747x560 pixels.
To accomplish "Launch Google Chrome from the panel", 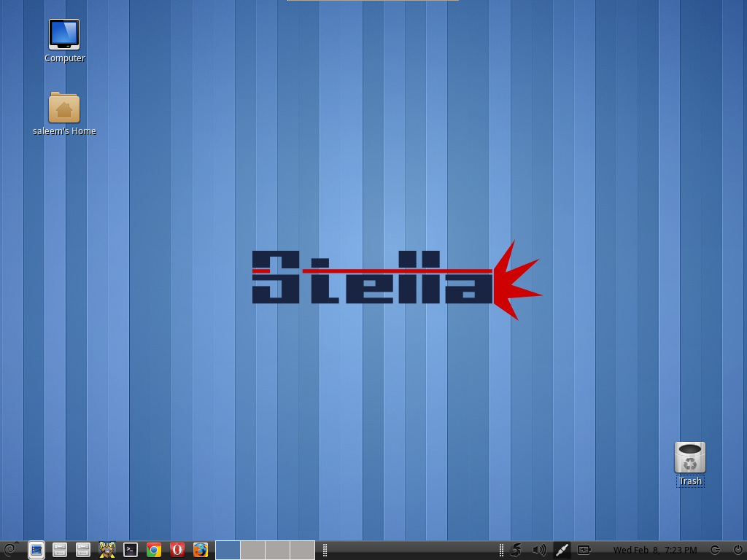I will (x=153, y=550).
